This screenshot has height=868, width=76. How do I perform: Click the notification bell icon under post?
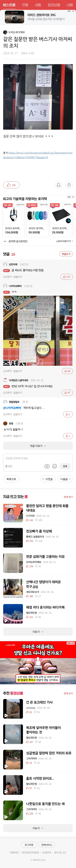coord(58,185)
